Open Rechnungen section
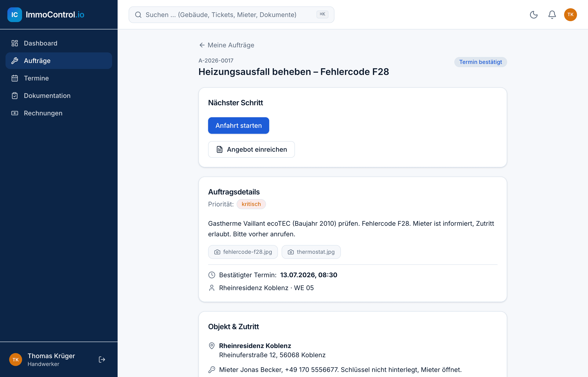 coord(59,113)
